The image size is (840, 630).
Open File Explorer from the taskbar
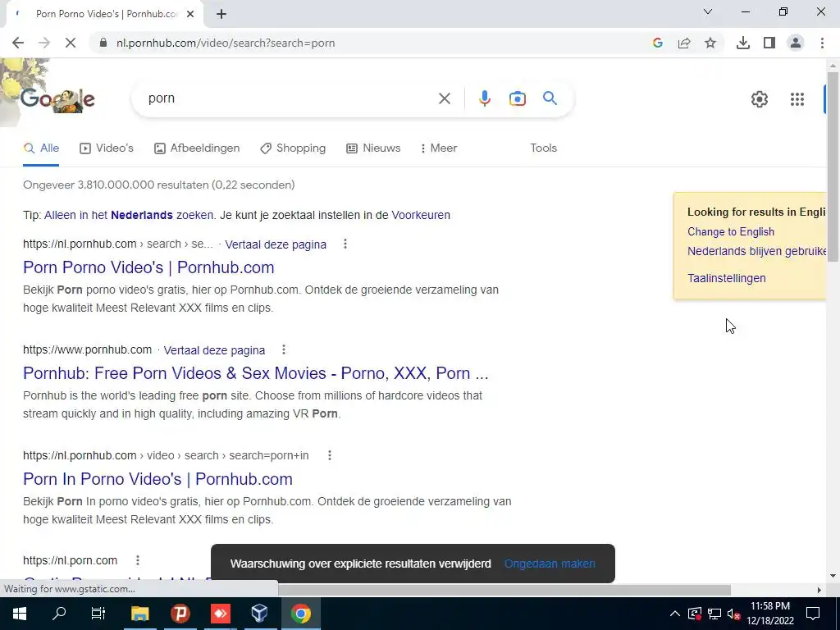point(139,614)
